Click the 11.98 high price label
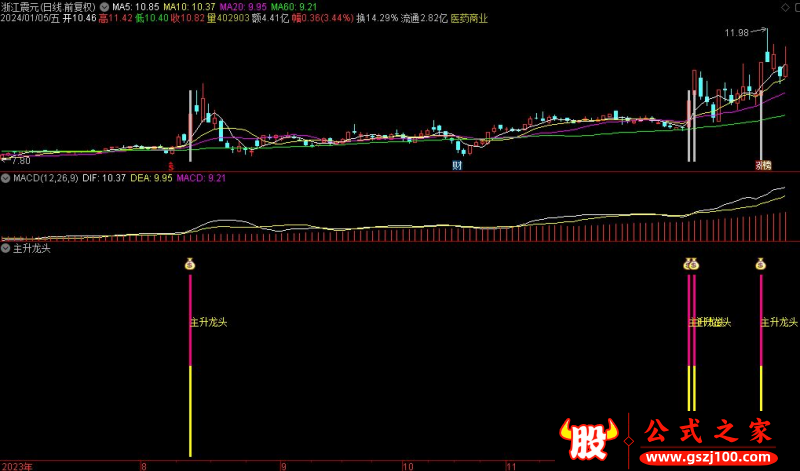Viewport: 800px width, 471px height. tap(736, 33)
